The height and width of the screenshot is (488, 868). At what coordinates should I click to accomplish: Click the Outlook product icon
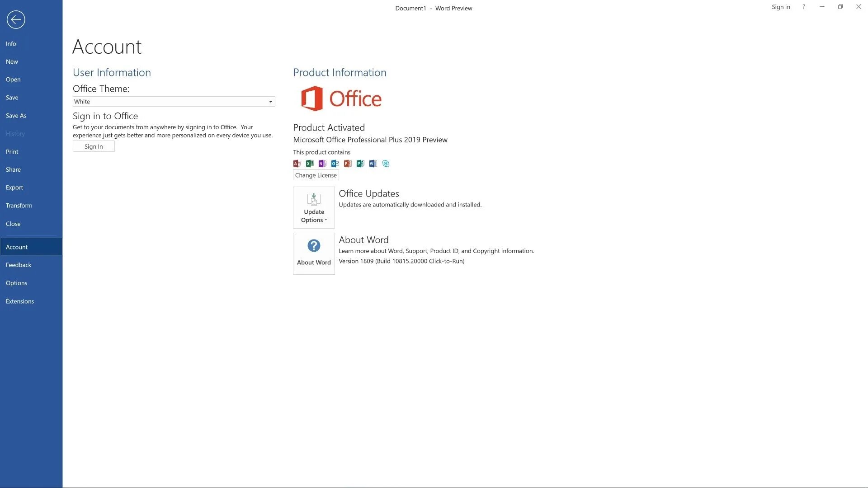click(x=335, y=164)
